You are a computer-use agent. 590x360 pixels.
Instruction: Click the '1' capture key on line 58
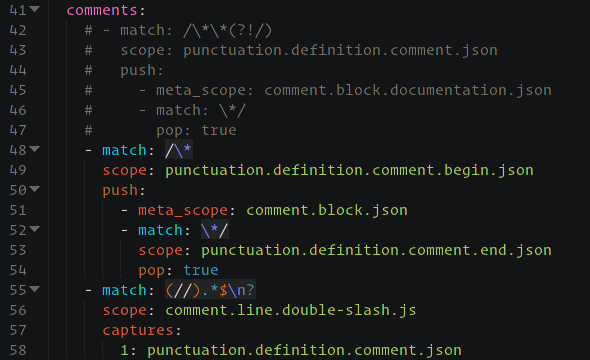coord(124,351)
